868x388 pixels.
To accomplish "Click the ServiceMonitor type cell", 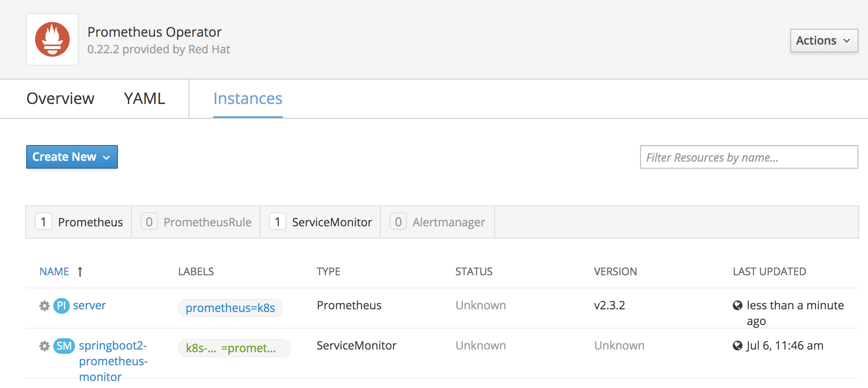I will [x=356, y=346].
